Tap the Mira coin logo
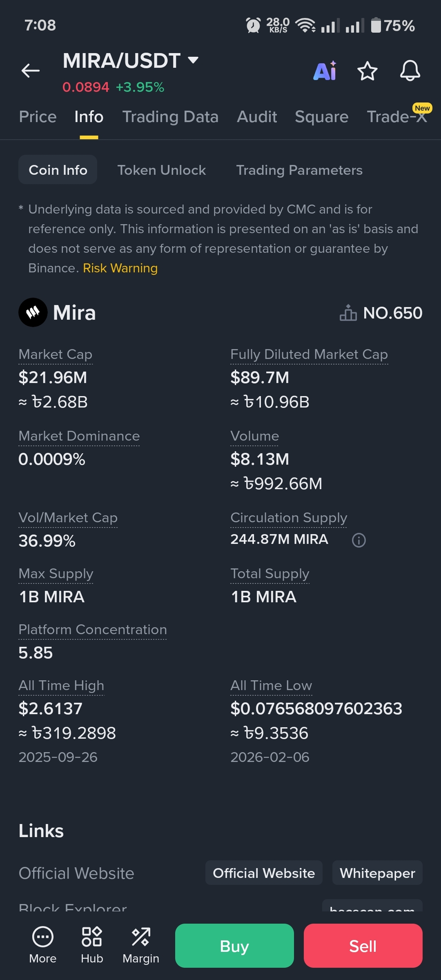 pos(33,312)
